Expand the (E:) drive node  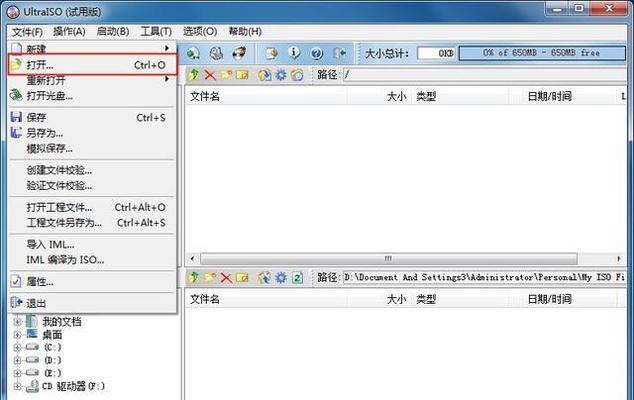pyautogui.click(x=17, y=373)
